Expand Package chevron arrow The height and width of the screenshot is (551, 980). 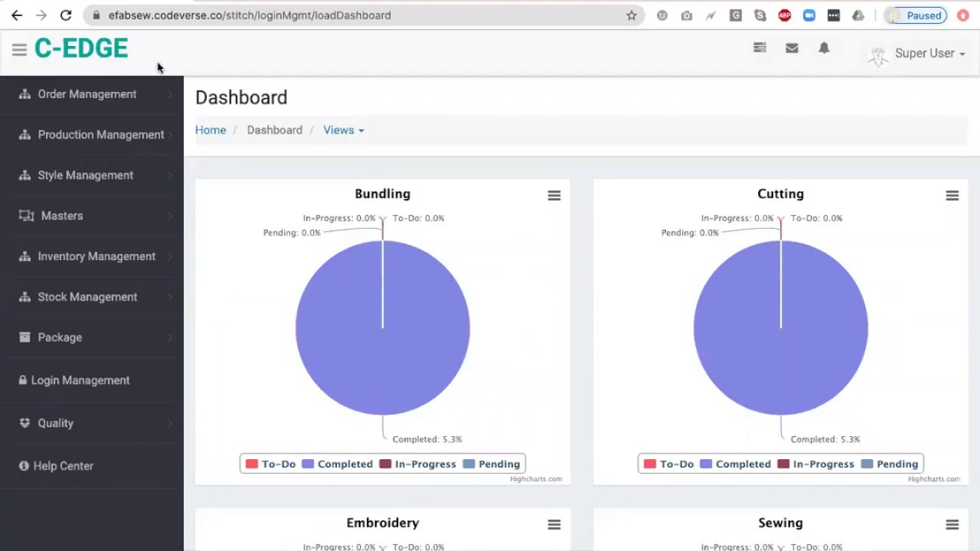pos(170,337)
